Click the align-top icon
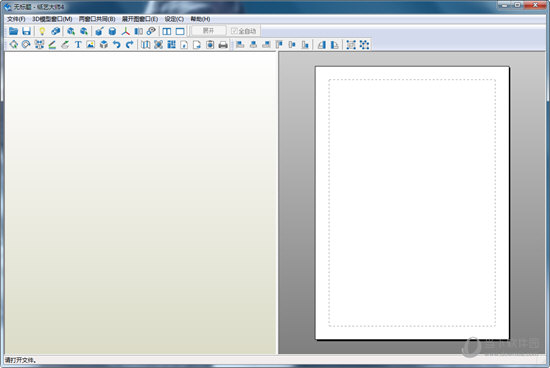 [279, 45]
